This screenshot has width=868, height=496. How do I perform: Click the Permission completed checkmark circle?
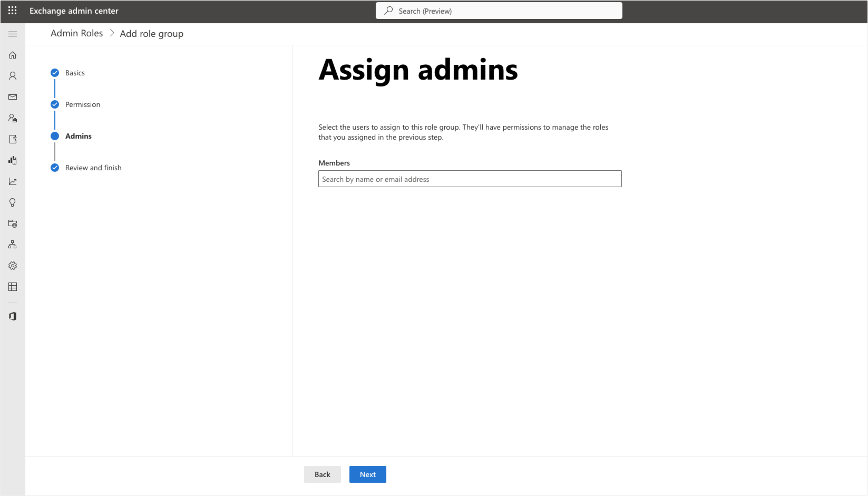pos(55,104)
